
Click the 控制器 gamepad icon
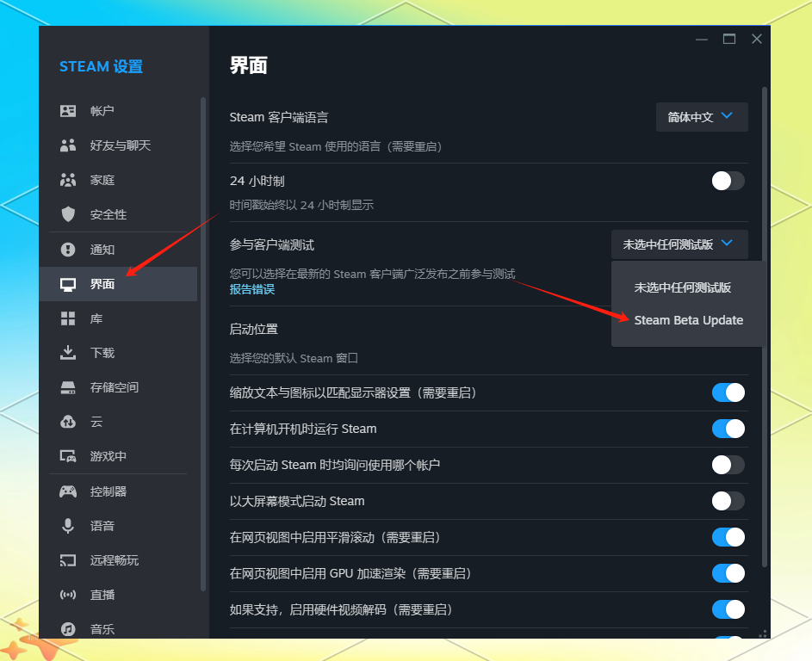point(68,491)
